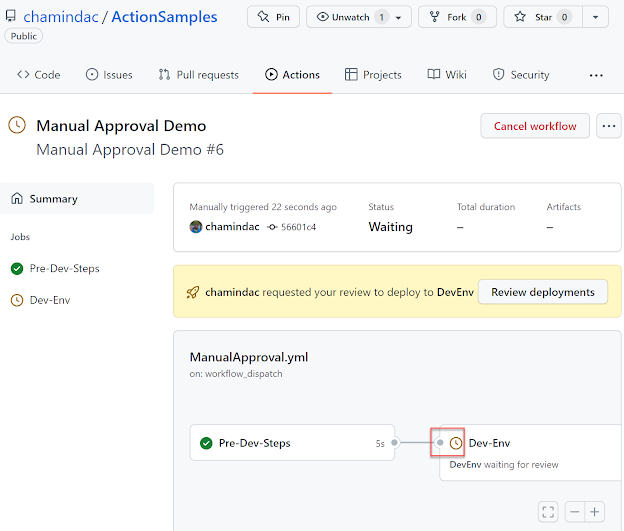Open the Projects tab
The width and height of the screenshot is (624, 531).
pyautogui.click(x=373, y=75)
